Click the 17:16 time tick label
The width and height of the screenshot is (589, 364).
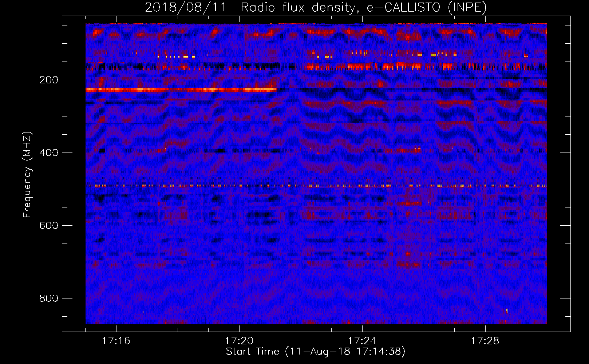tap(116, 341)
